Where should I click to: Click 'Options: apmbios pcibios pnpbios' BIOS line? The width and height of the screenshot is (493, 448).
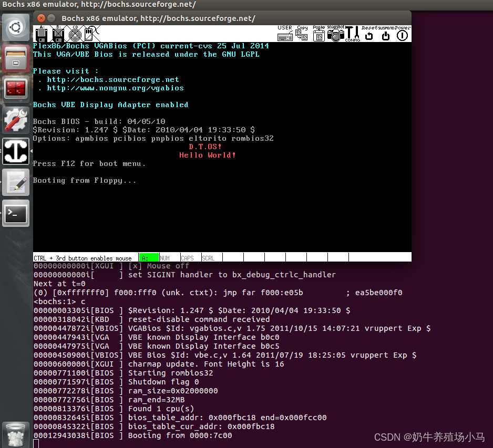(153, 139)
